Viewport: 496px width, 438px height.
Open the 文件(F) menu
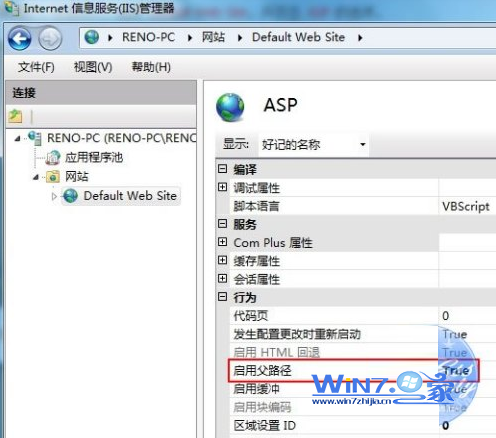36,67
